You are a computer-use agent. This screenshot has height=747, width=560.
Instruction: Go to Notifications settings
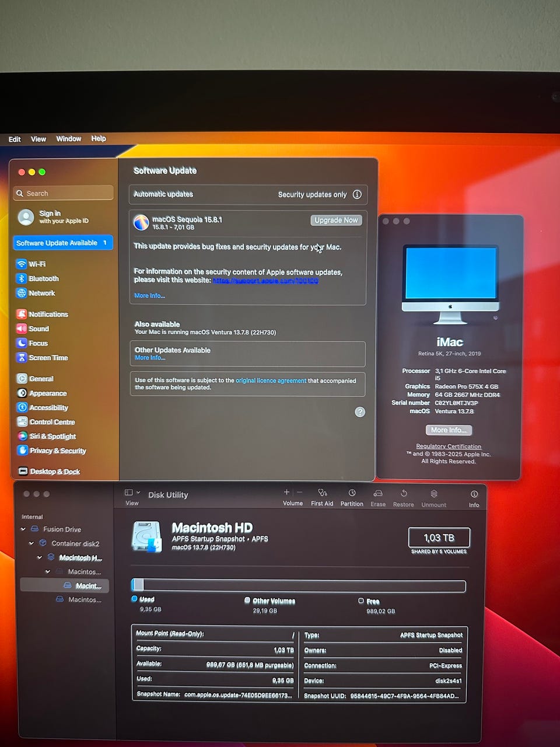click(x=43, y=314)
